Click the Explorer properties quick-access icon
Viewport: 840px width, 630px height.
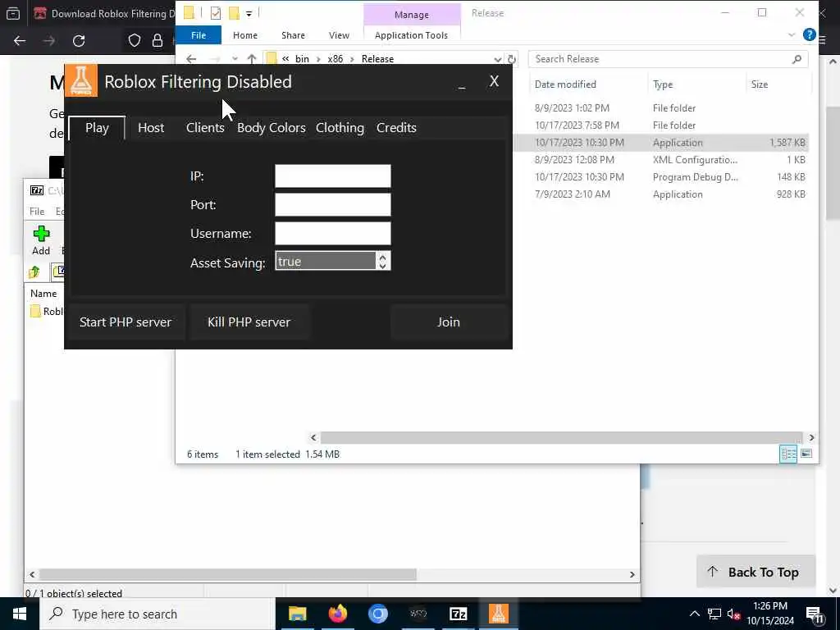click(216, 13)
